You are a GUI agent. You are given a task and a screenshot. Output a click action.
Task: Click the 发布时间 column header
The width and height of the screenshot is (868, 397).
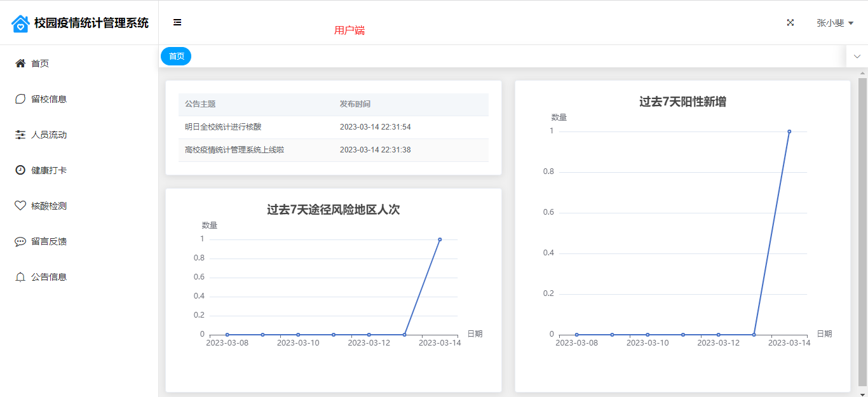355,104
